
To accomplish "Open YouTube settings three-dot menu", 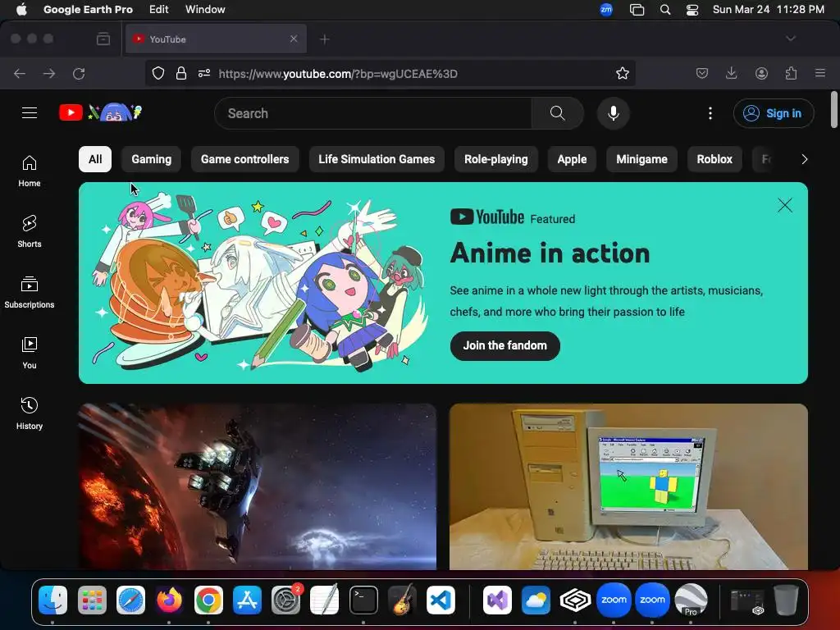I will 710,113.
